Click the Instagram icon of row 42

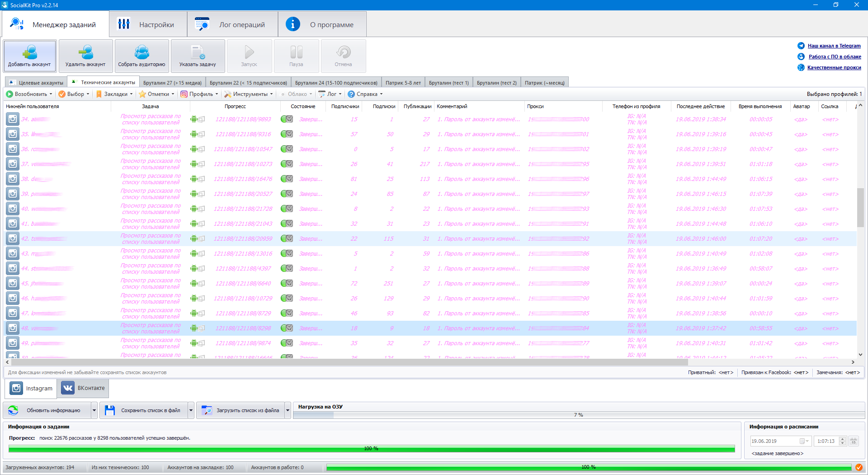(x=13, y=238)
